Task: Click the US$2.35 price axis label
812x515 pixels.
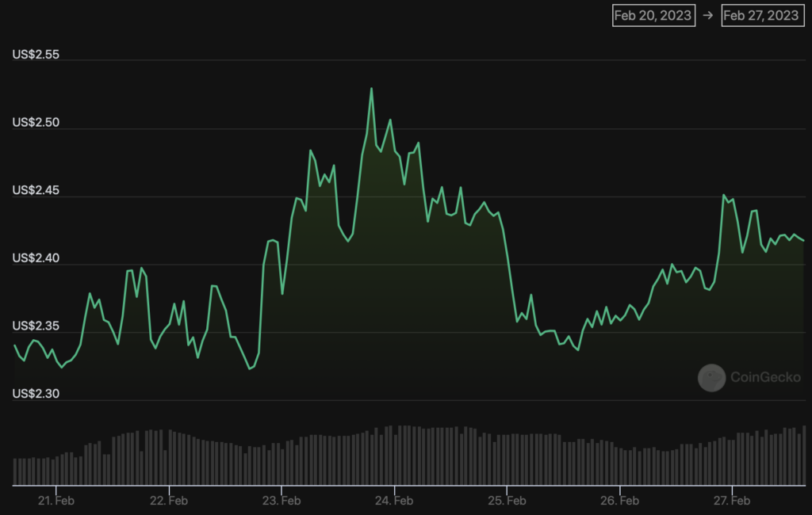Action: [x=36, y=326]
